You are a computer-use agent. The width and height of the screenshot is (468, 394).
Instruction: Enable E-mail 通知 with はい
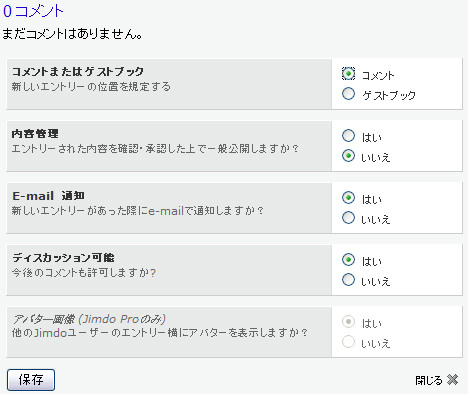click(348, 198)
